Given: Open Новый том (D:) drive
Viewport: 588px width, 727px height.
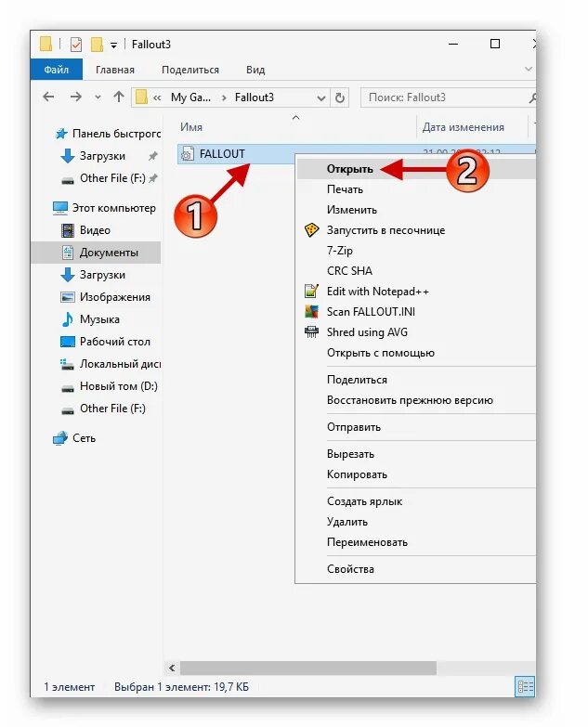Looking at the screenshot, I should pos(118,385).
